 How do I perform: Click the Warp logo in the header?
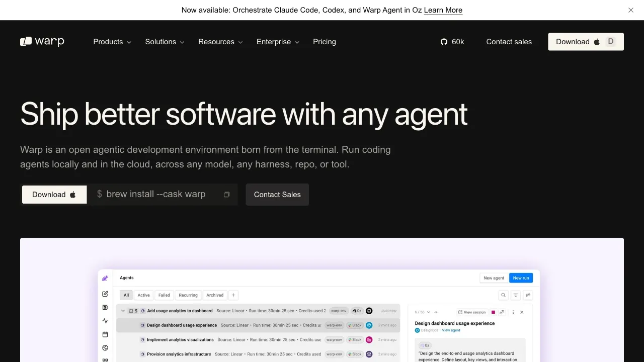42,42
